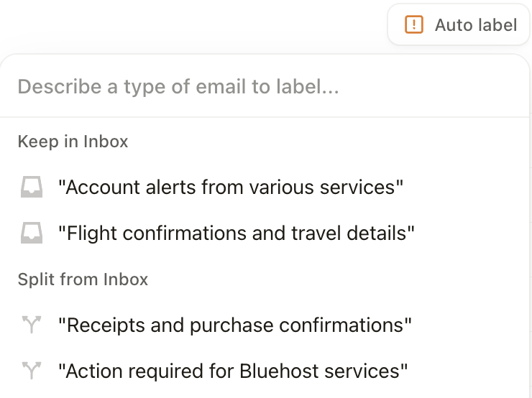Click the email type description placeholder text
Image resolution: width=532 pixels, height=398 pixels.
(x=178, y=87)
